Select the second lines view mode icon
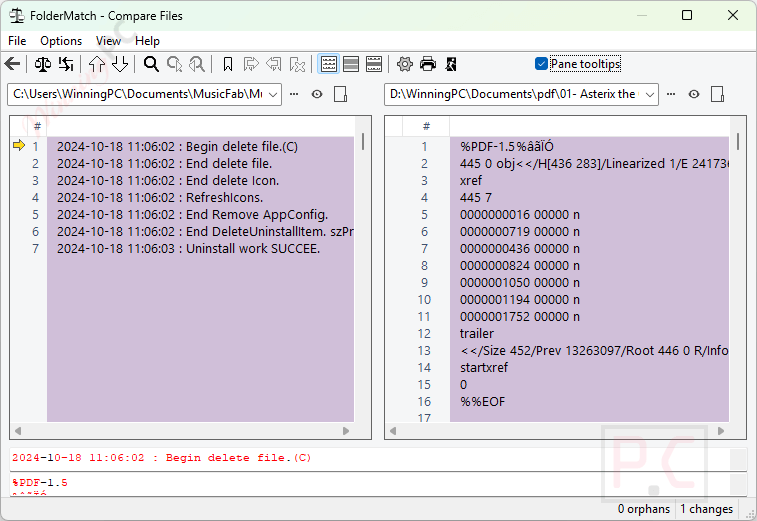 [351, 64]
